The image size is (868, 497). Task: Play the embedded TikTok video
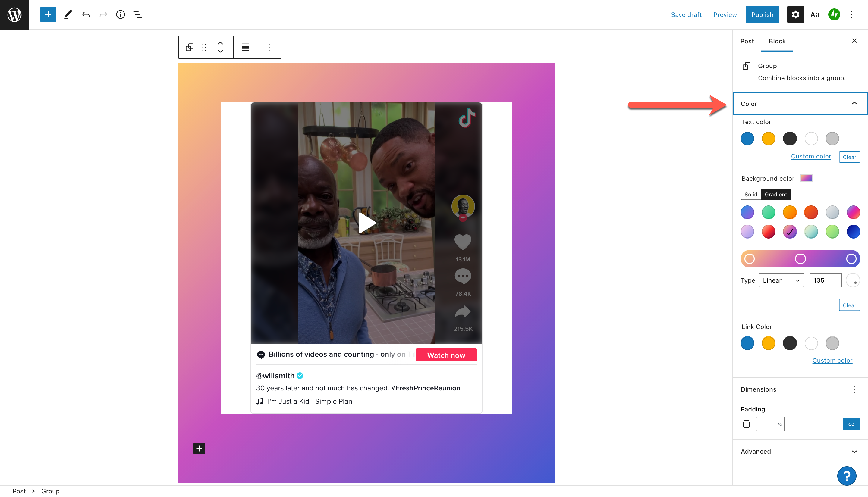[366, 223]
